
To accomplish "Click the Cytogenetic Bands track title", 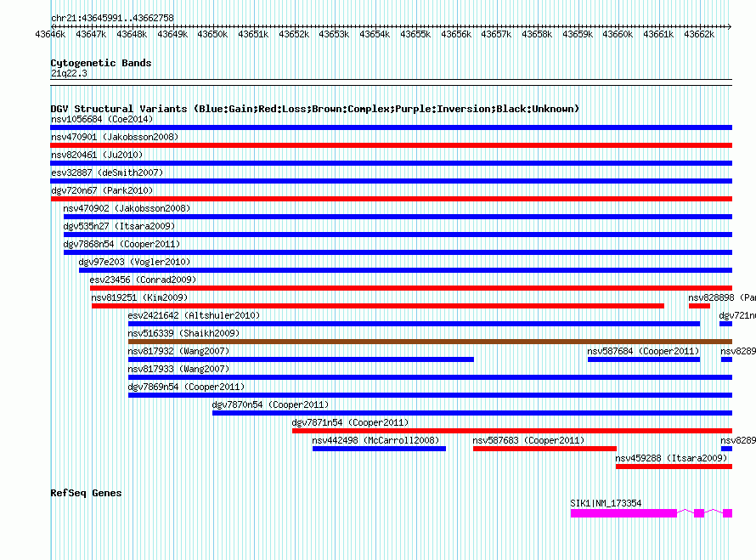I will (101, 63).
